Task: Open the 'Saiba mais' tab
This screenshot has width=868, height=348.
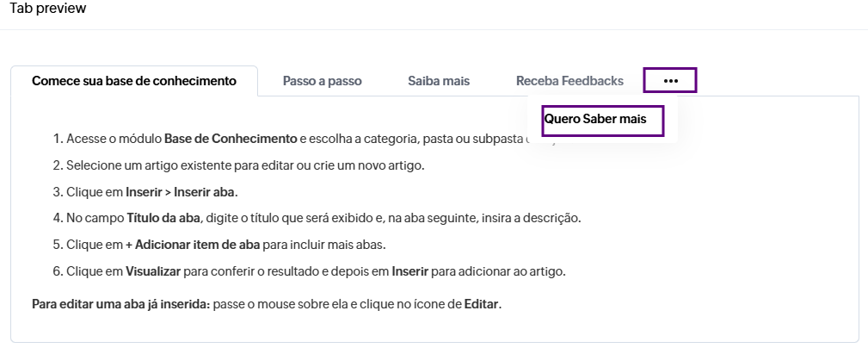Action: (x=439, y=81)
